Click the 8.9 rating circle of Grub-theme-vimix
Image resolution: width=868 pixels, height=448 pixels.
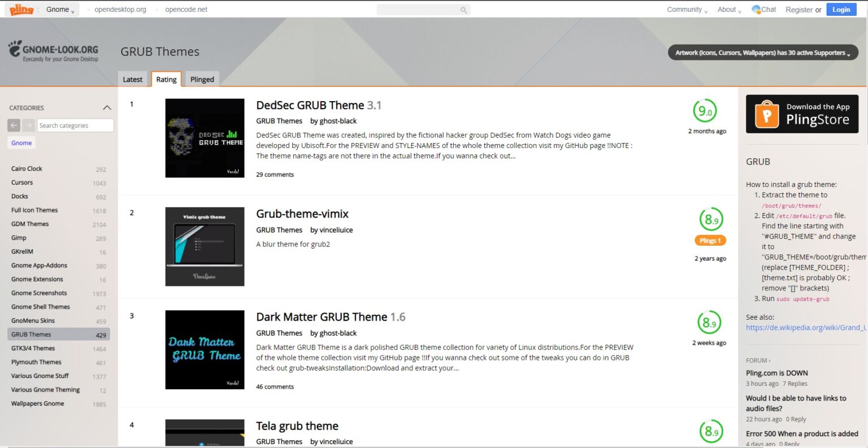point(710,219)
